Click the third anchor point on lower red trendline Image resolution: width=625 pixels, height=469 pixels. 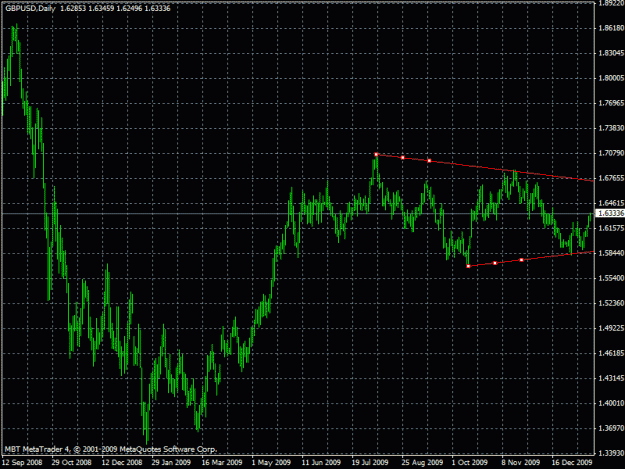pos(521,260)
